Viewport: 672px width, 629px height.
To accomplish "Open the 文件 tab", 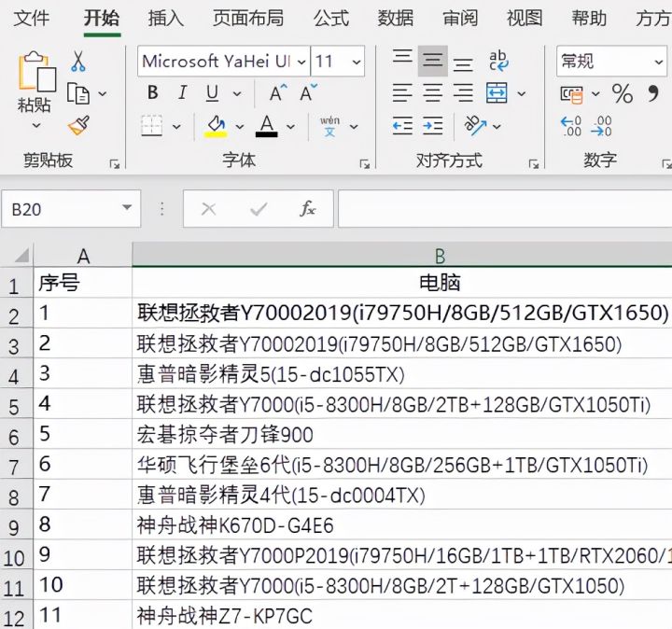I will [32, 19].
